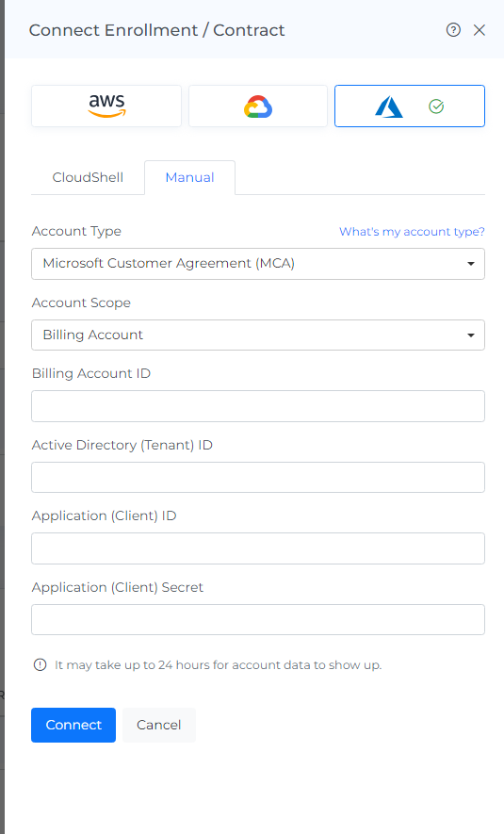Focus the Billing Account ID field
Image resolution: width=504 pixels, height=834 pixels.
(x=258, y=406)
